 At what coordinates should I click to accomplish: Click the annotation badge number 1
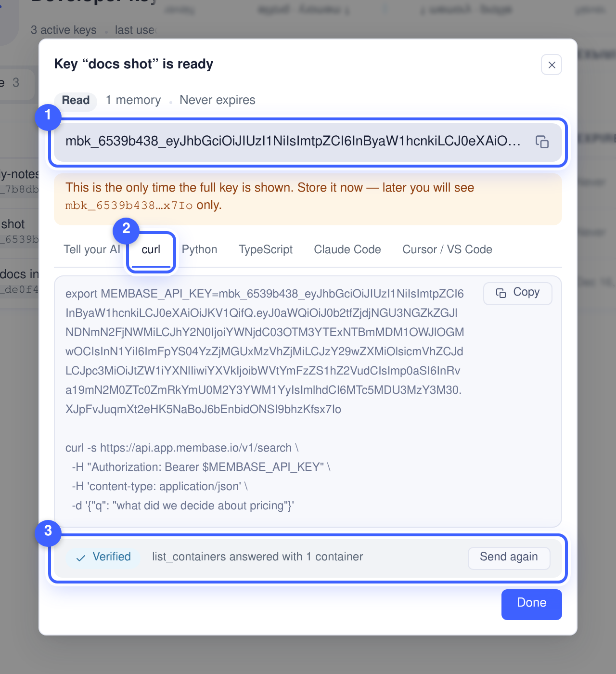pos(48,117)
